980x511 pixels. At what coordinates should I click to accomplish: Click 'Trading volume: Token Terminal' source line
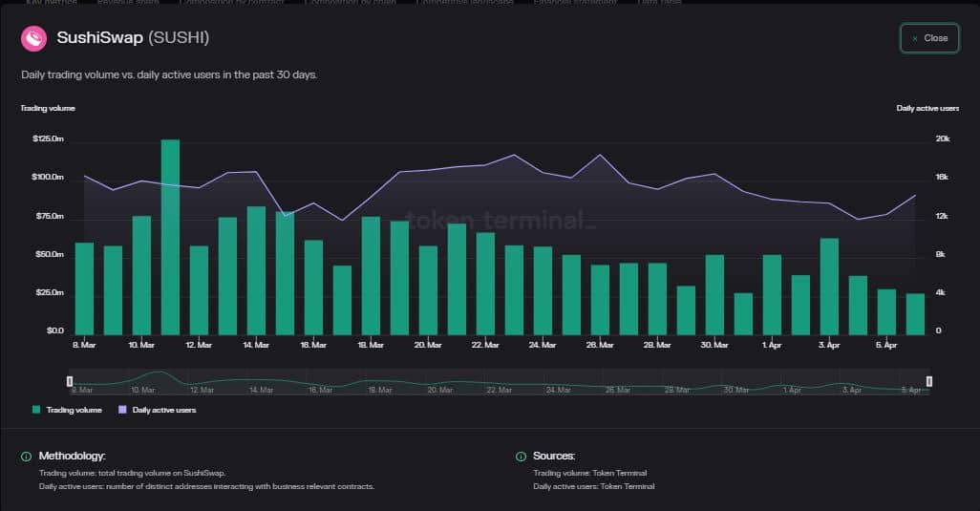pyautogui.click(x=590, y=473)
